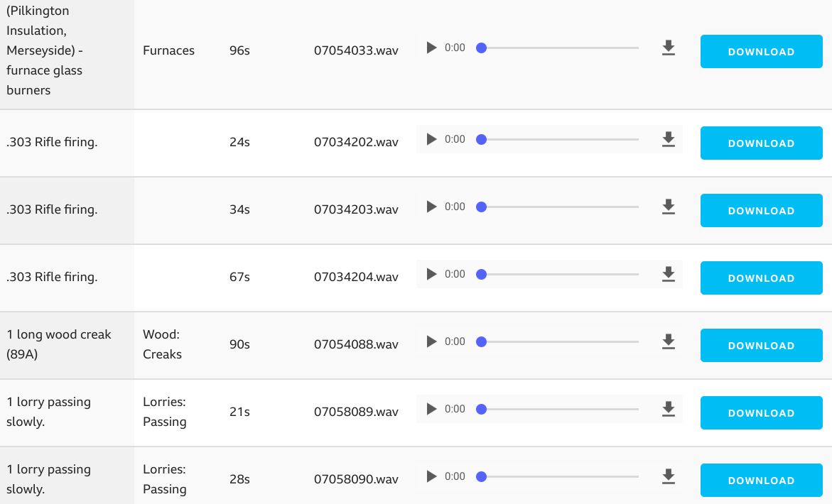Click DOWNLOAD button for 07058090.wav
The height and width of the screenshot is (504, 832).
click(762, 480)
